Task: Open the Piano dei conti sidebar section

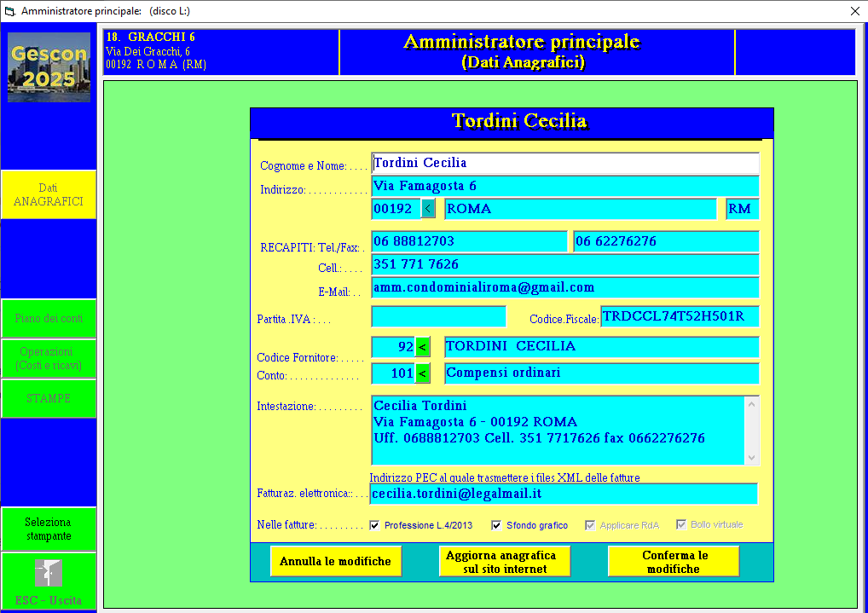Action: pyautogui.click(x=49, y=318)
